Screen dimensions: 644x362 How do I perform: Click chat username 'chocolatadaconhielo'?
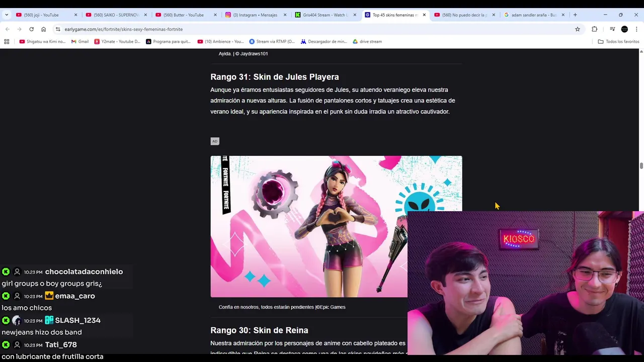click(x=84, y=271)
